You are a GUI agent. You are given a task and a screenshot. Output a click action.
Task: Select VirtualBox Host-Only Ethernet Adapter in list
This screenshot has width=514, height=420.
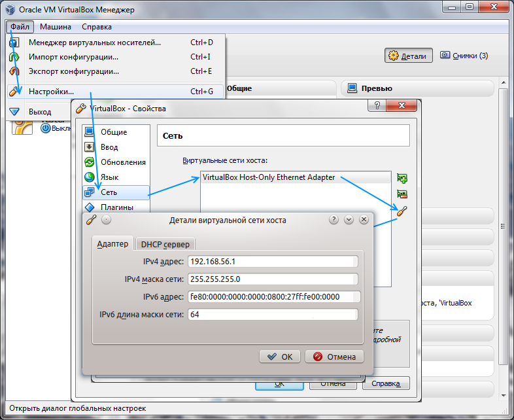268,177
